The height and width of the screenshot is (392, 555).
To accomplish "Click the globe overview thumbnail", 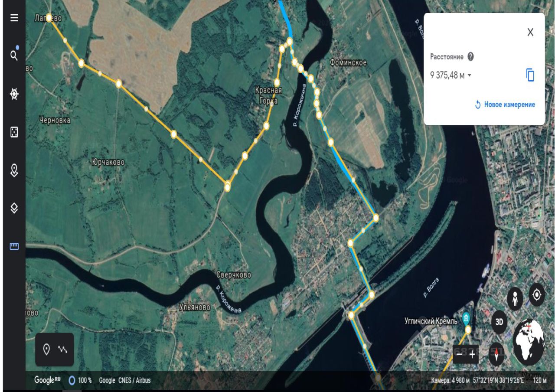I will (x=529, y=342).
